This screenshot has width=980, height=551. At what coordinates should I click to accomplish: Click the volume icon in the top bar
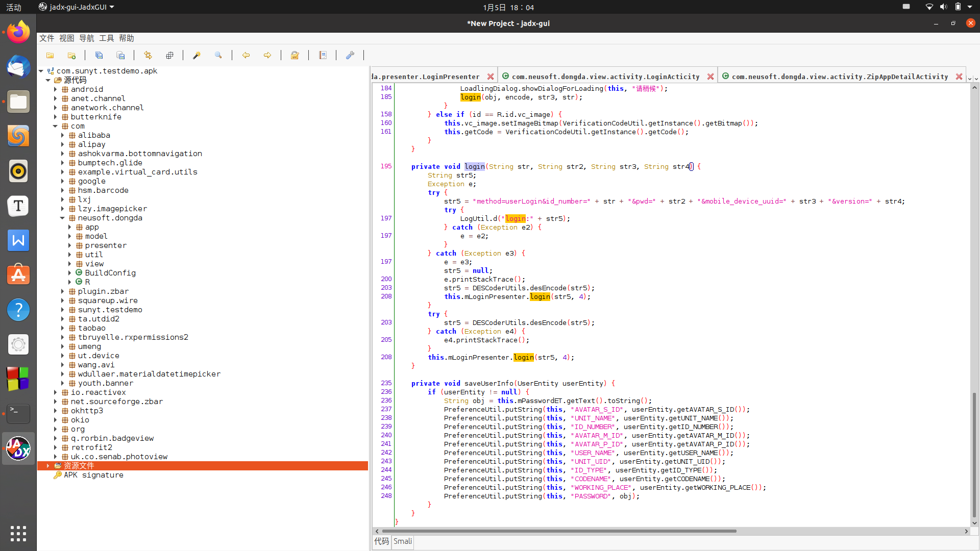click(x=943, y=7)
